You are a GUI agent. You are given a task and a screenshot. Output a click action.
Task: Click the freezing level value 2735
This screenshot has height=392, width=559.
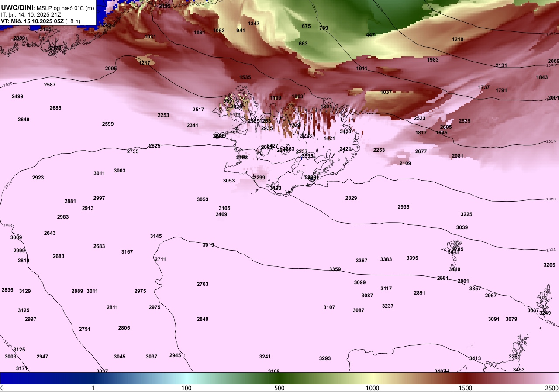coord(133,151)
